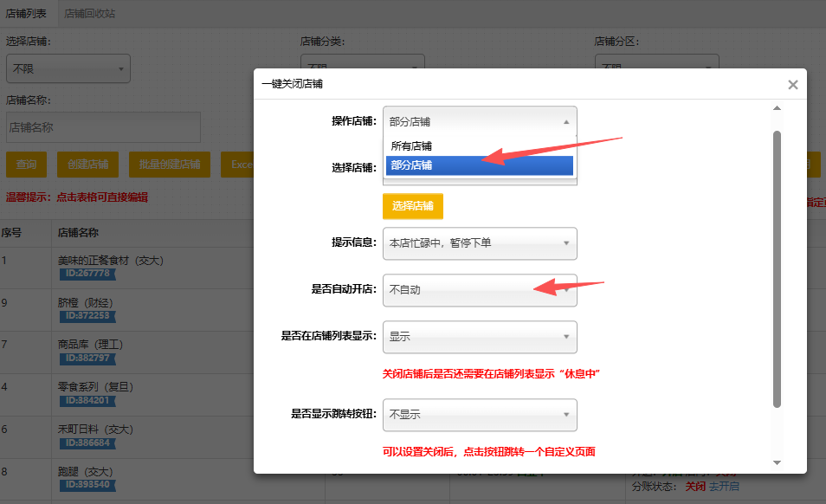Click scrollbar down arrow in dialog
Image resolution: width=826 pixels, height=504 pixels.
click(777, 463)
